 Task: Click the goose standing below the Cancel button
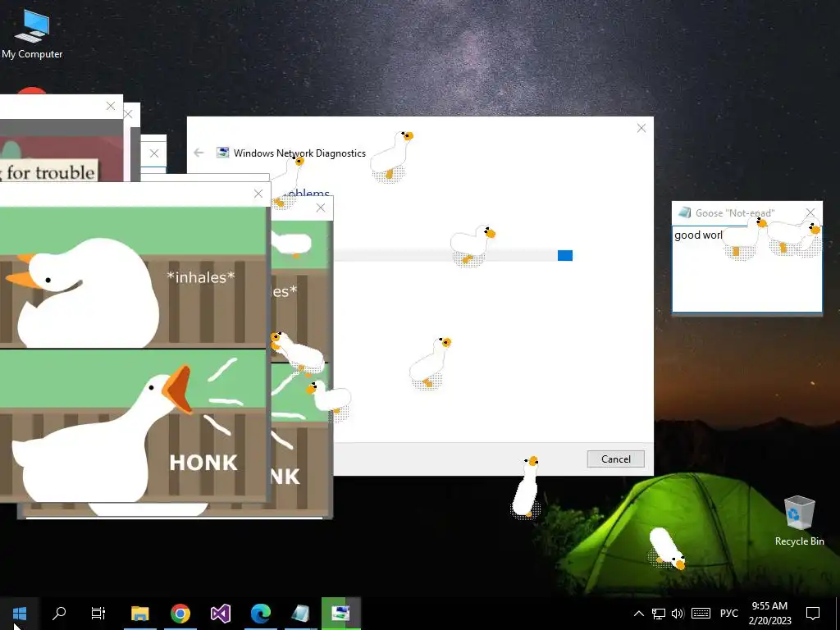pos(526,487)
